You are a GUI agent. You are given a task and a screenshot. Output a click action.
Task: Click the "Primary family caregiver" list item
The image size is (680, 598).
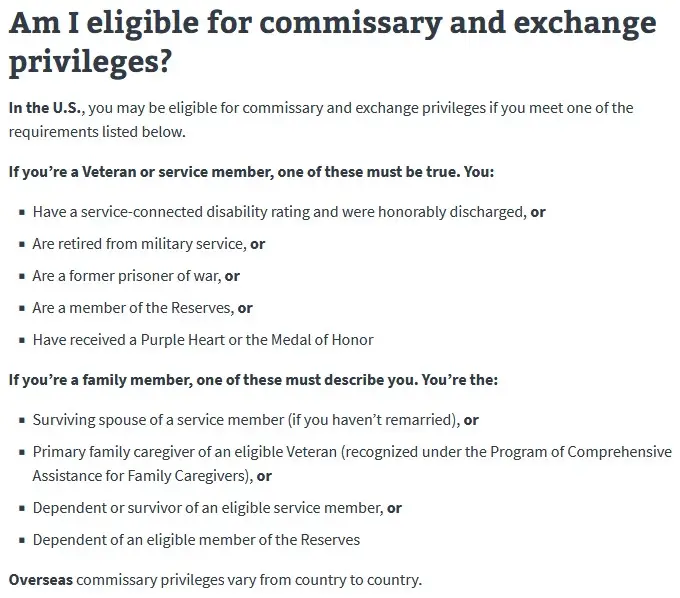click(x=352, y=452)
